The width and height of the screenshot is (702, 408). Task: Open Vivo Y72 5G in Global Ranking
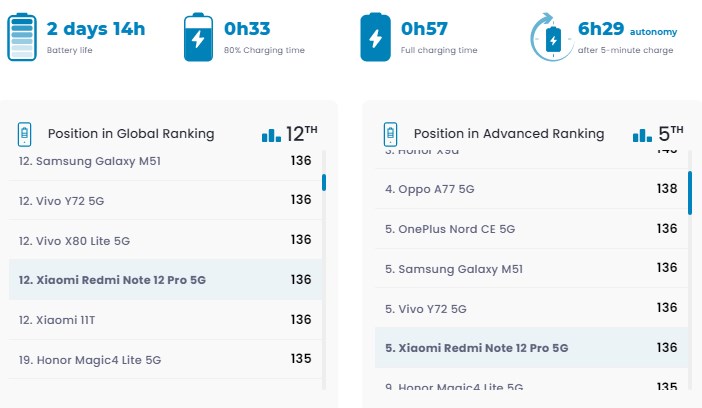tap(70, 201)
